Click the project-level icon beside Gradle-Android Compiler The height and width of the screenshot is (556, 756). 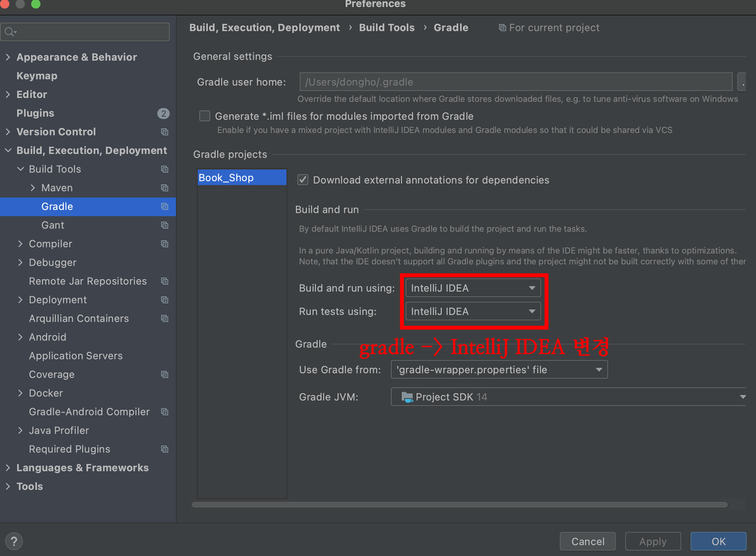click(x=165, y=412)
